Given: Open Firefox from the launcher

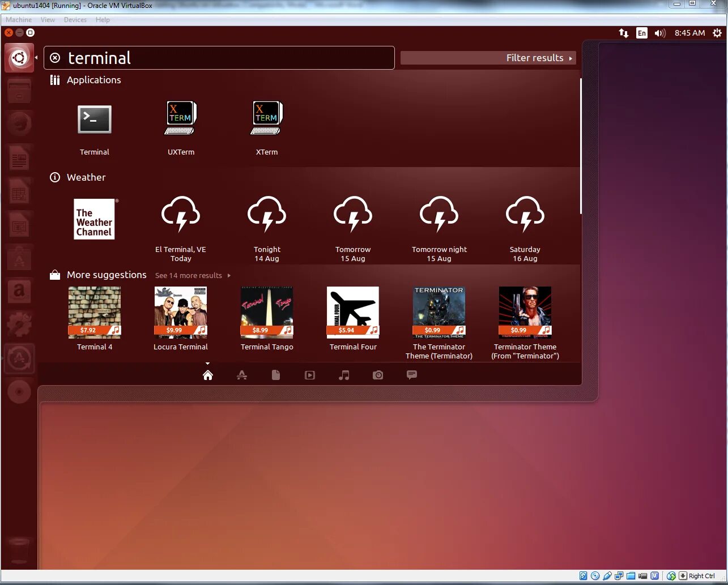Looking at the screenshot, I should (x=19, y=124).
